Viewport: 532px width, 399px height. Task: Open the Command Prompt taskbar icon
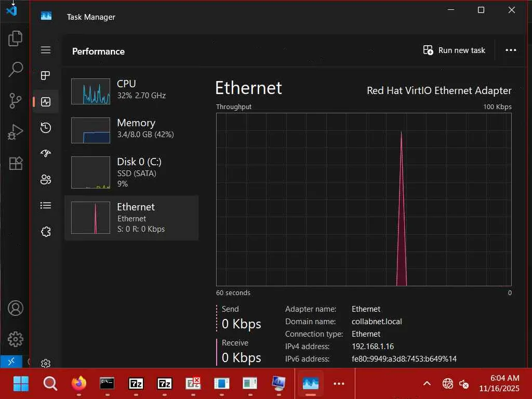click(x=107, y=384)
